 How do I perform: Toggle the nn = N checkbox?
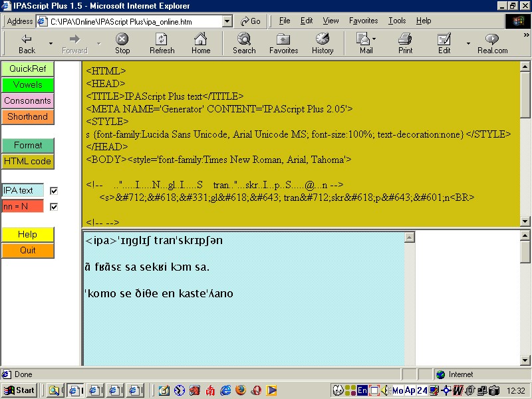tap(54, 207)
